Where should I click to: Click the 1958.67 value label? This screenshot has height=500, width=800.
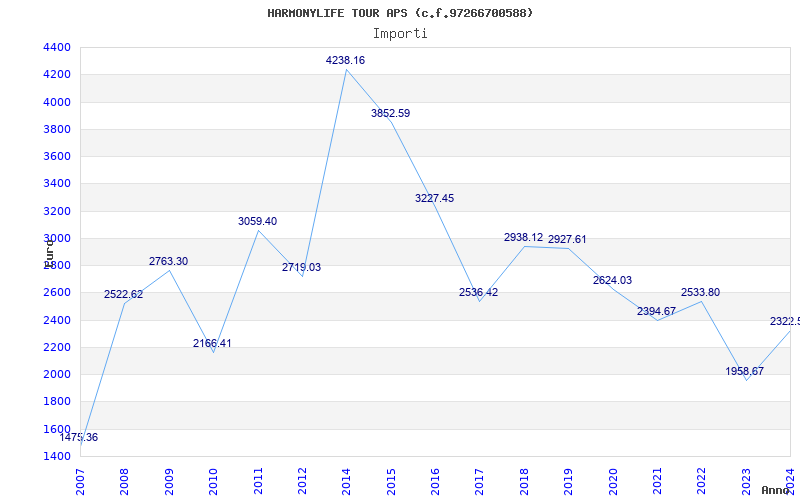point(745,371)
